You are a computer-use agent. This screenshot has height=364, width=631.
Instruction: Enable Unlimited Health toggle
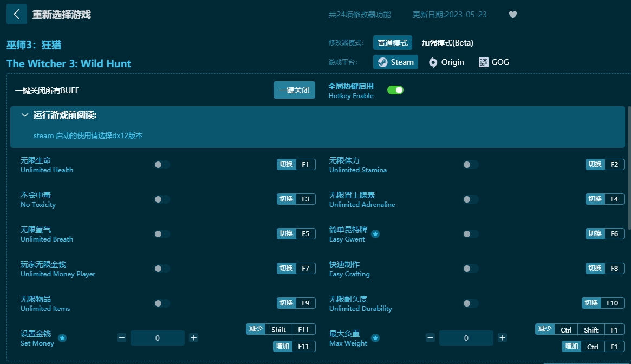tap(162, 165)
